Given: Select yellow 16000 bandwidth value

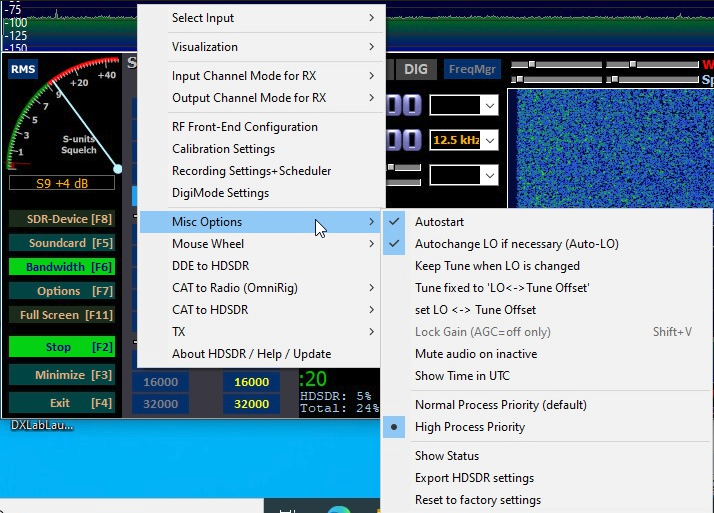Looking at the screenshot, I should (251, 382).
